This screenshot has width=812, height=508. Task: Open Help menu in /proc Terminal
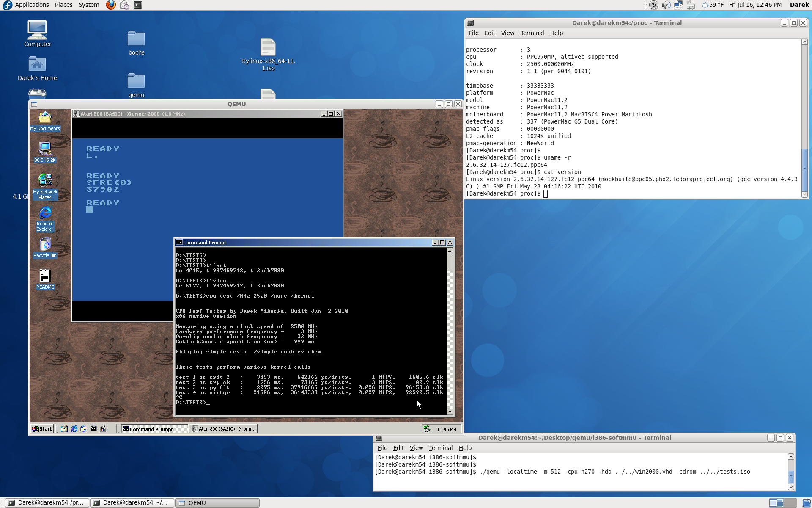point(556,33)
